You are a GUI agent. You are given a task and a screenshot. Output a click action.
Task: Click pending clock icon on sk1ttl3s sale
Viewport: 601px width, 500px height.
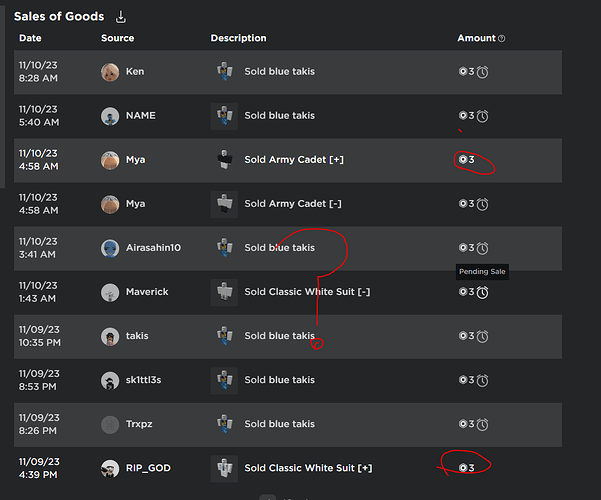(482, 380)
